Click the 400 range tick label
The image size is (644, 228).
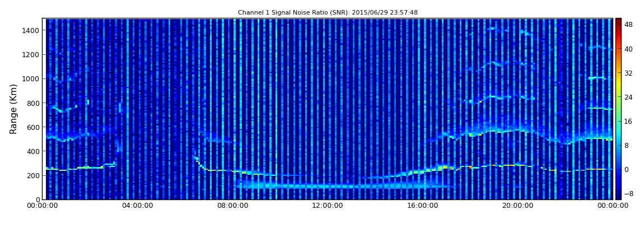pos(33,152)
